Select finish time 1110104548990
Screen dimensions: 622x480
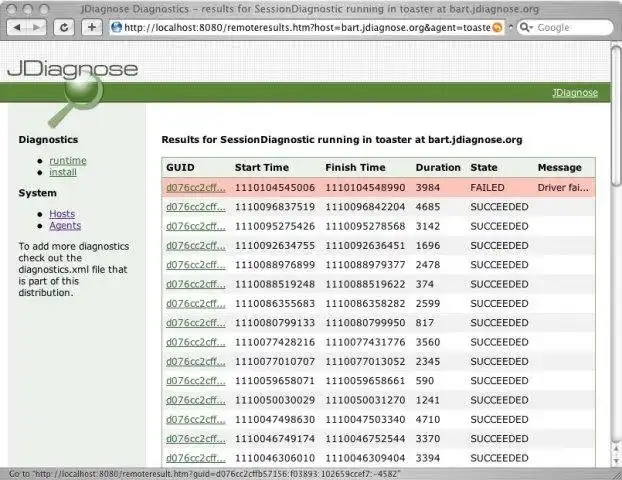point(365,188)
